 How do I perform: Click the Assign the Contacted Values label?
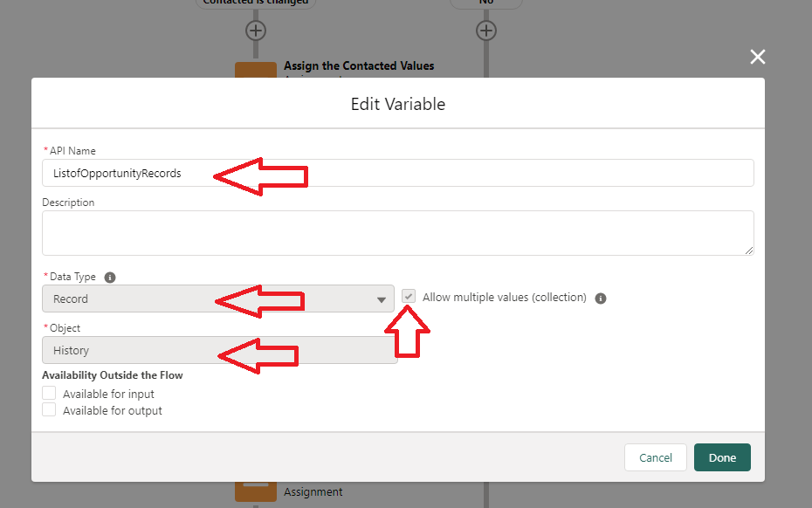point(359,66)
